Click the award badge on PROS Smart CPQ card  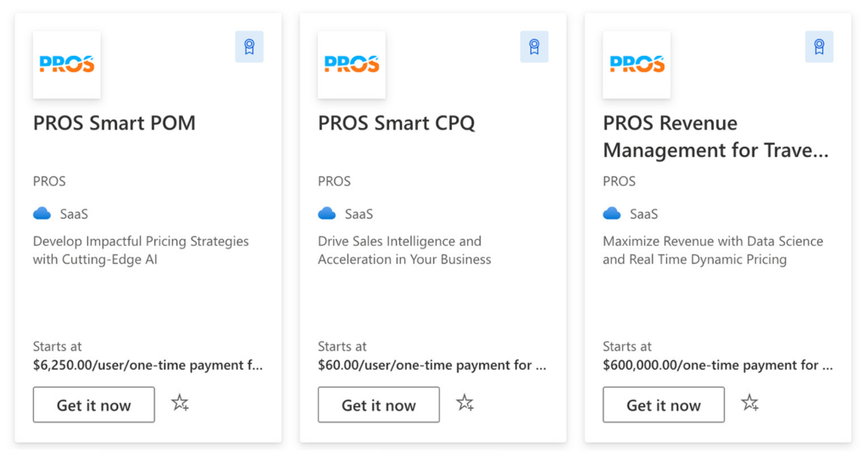click(534, 47)
